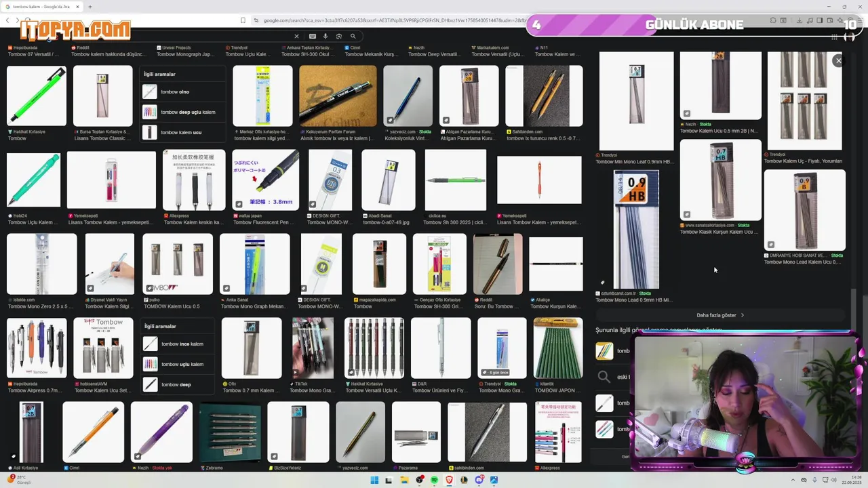Open Reddit 'Soru: Bu Tombow' thumbnail

pos(498,264)
